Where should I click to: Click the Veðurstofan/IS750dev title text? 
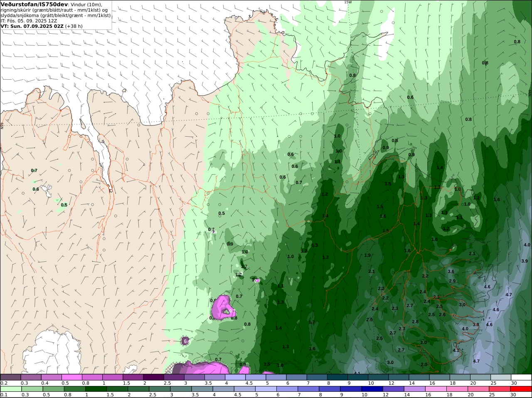[x=34, y=4]
